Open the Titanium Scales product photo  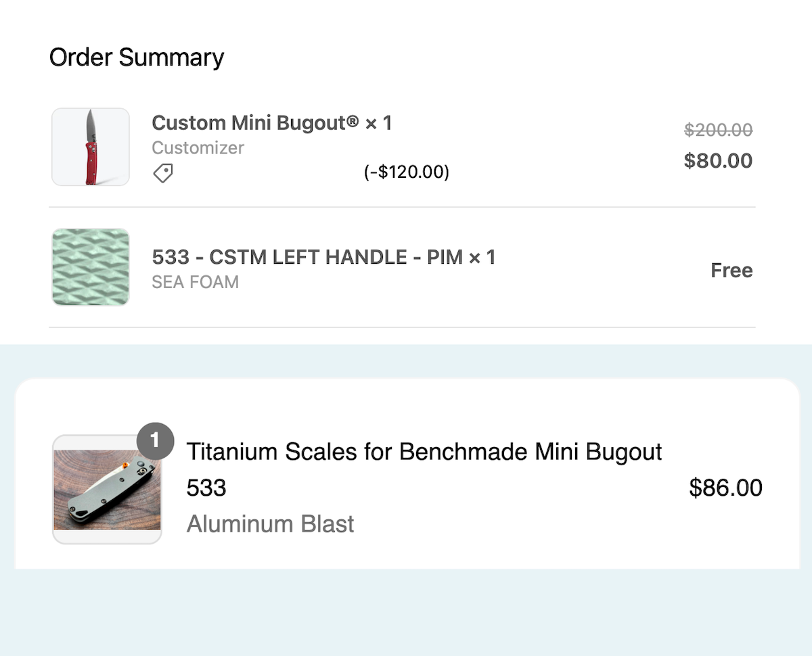click(107, 490)
